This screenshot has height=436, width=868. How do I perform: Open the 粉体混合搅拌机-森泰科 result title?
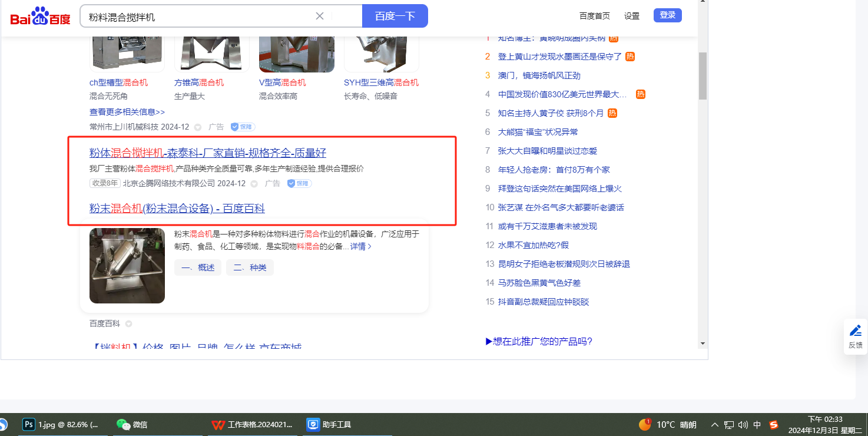[x=208, y=153]
